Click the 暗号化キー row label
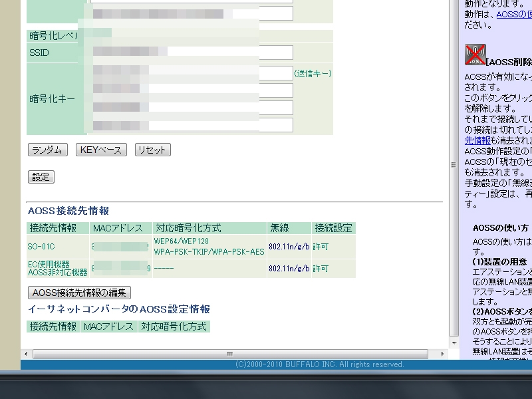Image resolution: width=532 pixels, height=399 pixels. pyautogui.click(x=53, y=99)
